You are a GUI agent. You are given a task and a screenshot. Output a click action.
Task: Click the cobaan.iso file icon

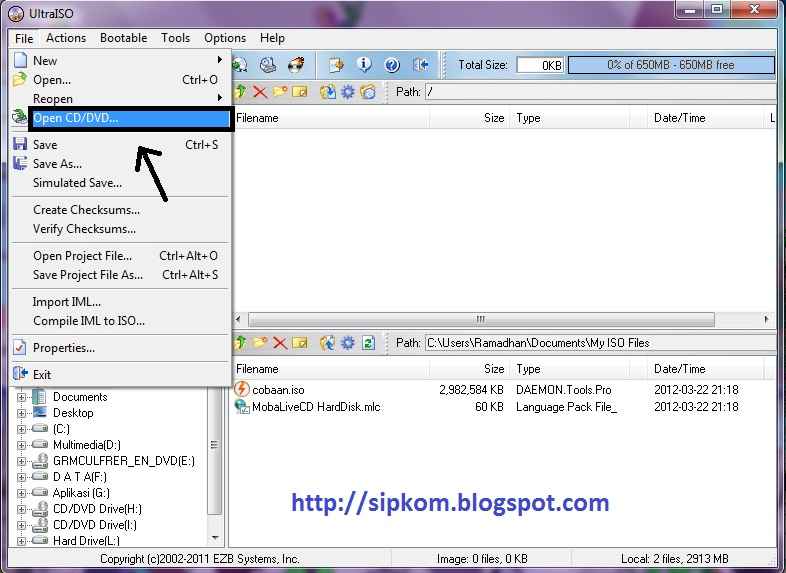point(242,389)
